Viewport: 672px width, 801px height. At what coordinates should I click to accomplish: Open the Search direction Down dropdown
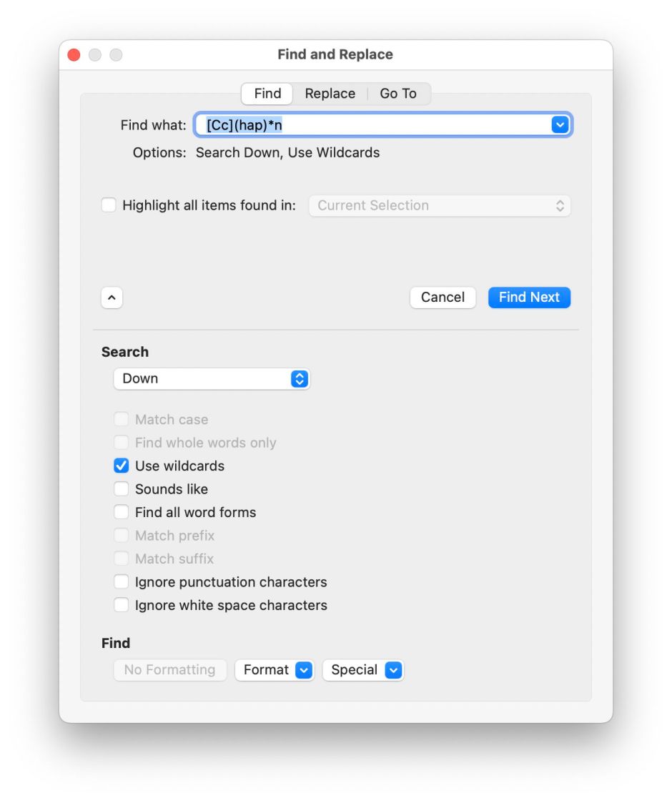(212, 378)
